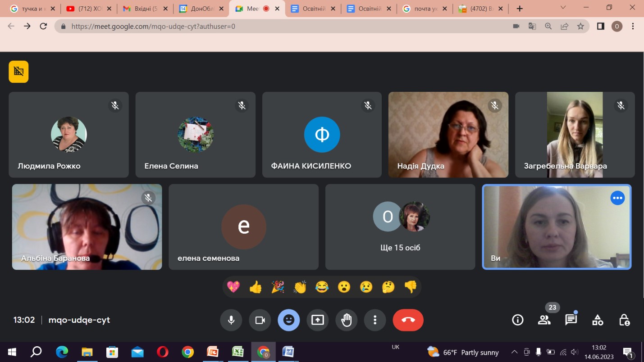Image resolution: width=644 pixels, height=362 pixels.
Task: Click the елена семенова name label
Action: click(208, 258)
